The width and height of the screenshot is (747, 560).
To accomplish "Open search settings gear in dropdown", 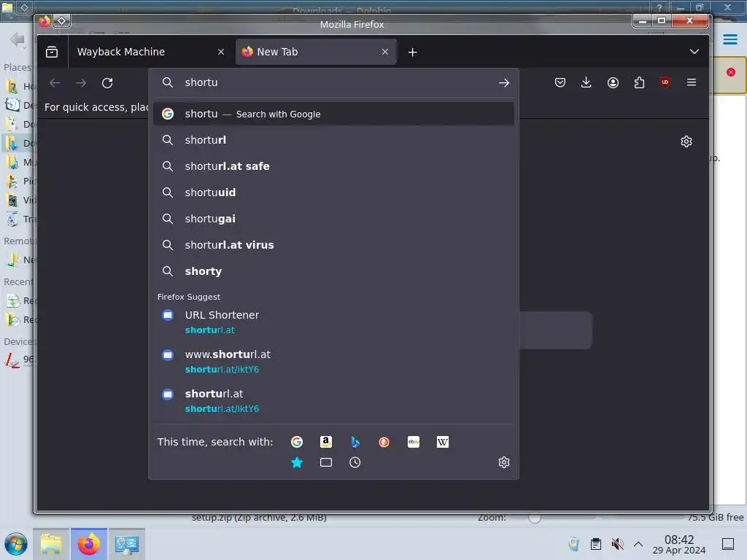I will 503,462.
